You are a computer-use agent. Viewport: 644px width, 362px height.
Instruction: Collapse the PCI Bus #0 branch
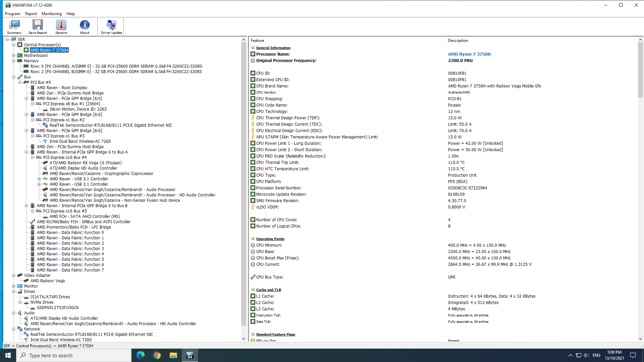20,82
